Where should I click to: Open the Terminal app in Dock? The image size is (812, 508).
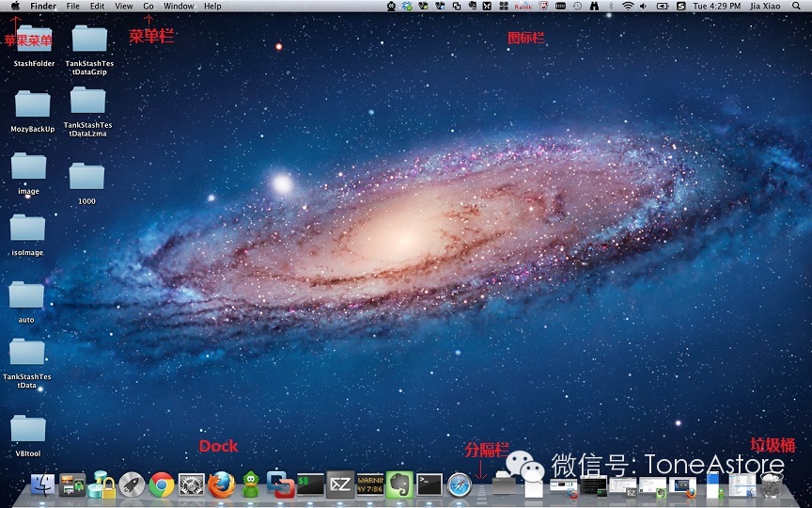coord(429,484)
